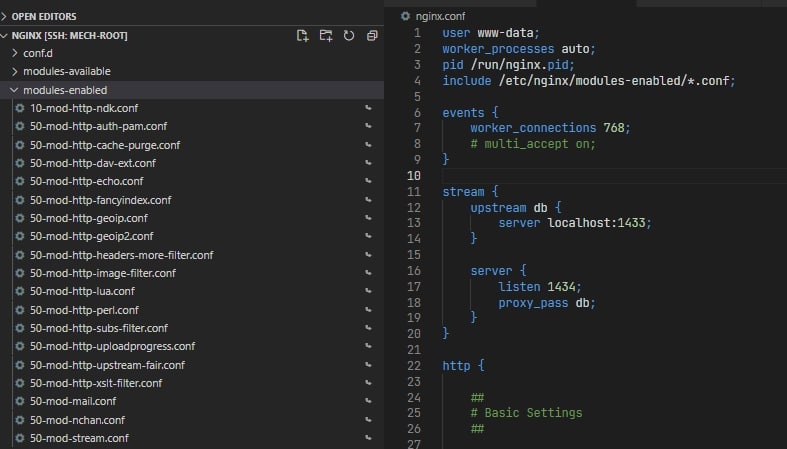Click 'pid /run/nginx.pid;' line
The height and width of the screenshot is (449, 787).
click(x=508, y=65)
